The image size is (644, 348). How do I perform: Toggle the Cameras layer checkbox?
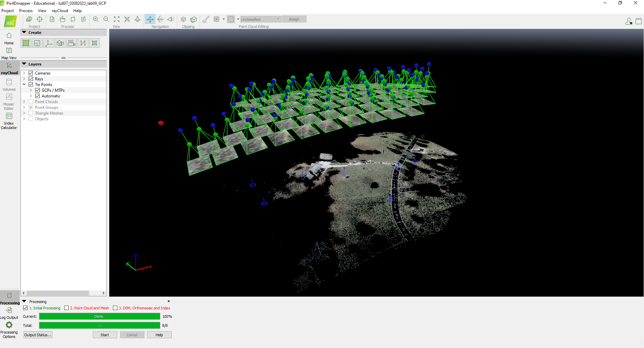(31, 73)
